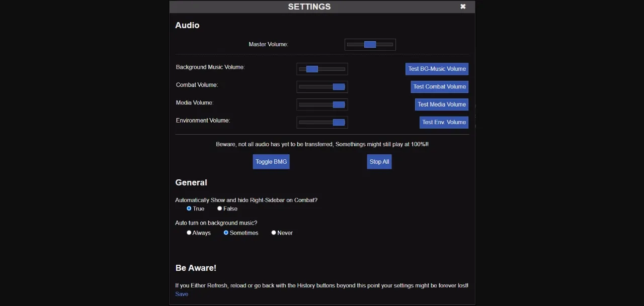Adjust the Combat Volume slider

pyautogui.click(x=322, y=86)
